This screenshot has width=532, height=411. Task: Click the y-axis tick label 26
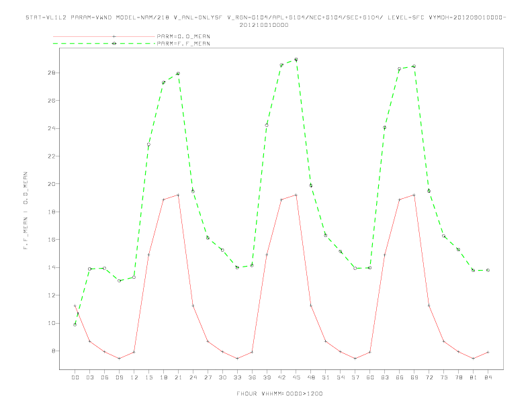click(x=52, y=101)
